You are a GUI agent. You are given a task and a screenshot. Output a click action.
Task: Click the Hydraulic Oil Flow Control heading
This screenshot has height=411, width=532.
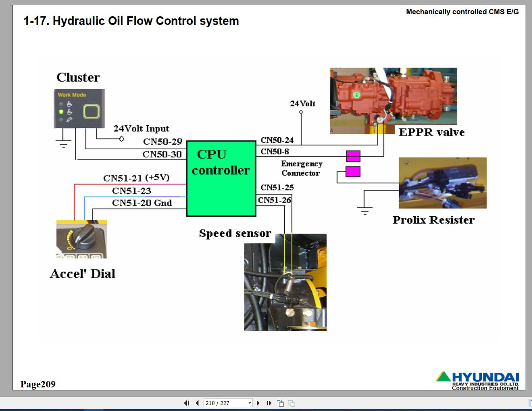tap(131, 21)
